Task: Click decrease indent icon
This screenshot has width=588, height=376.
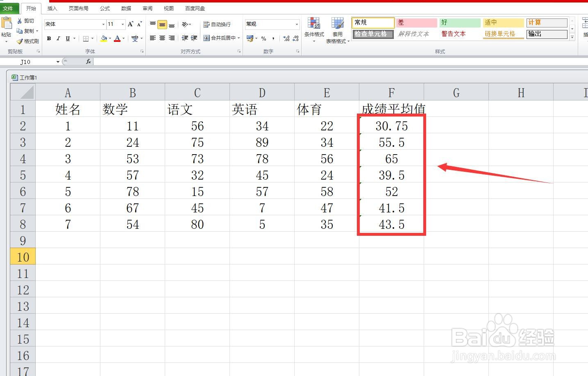Action: pyautogui.click(x=185, y=38)
